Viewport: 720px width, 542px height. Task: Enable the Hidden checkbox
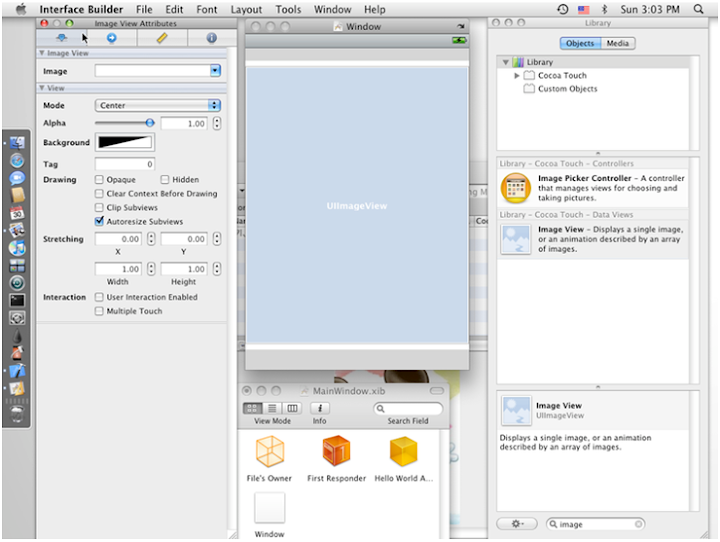(x=165, y=180)
